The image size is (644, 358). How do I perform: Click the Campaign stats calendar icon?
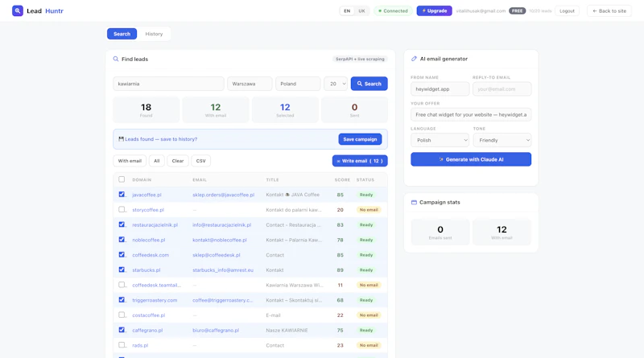414,203
